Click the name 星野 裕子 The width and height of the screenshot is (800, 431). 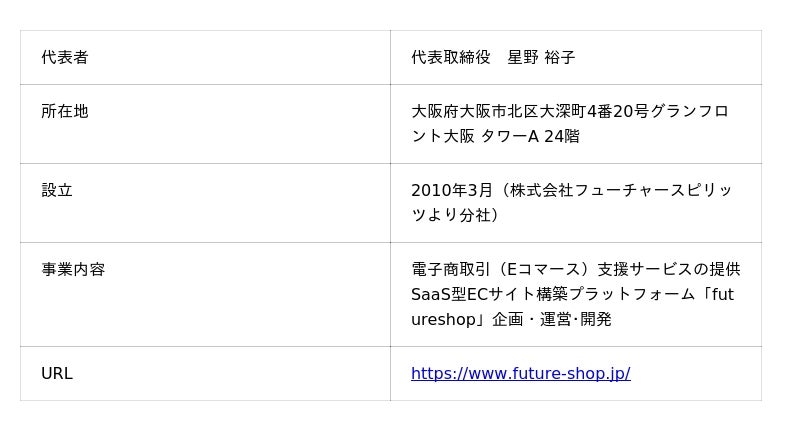click(541, 58)
